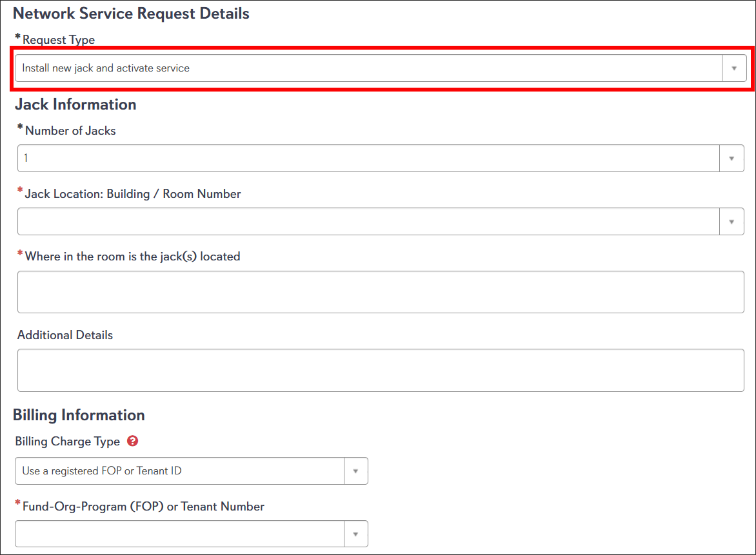Click the 'Additional Details' label text
The width and height of the screenshot is (756, 555).
pyautogui.click(x=65, y=335)
